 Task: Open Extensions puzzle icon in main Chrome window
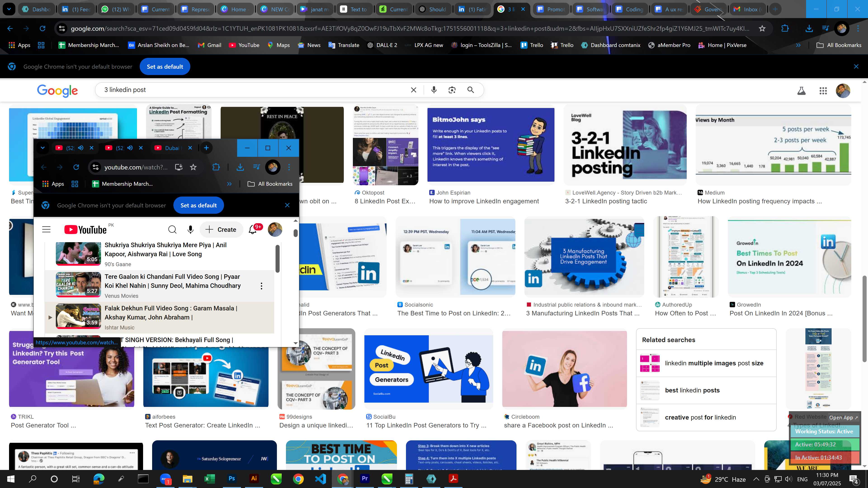[x=785, y=29]
